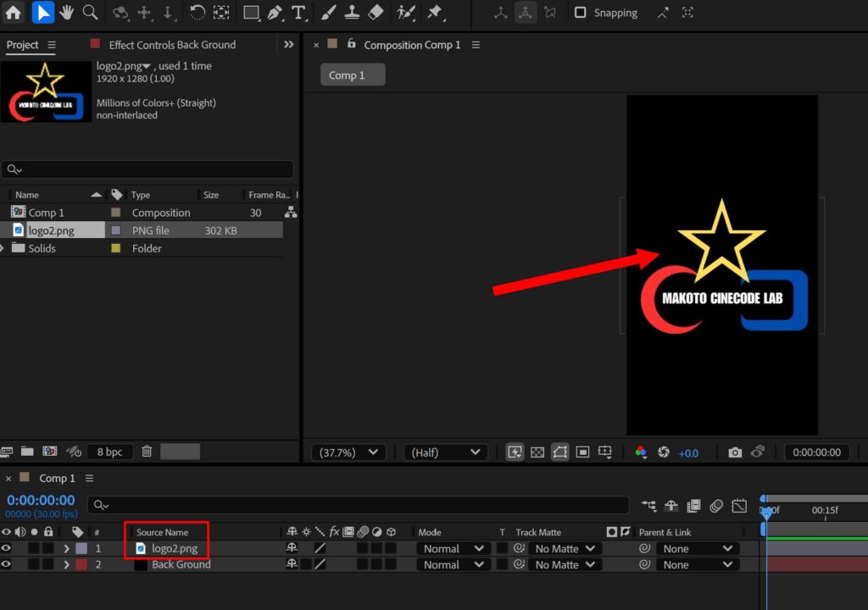
Task: Toggle transparency grid in the viewer
Action: (x=537, y=452)
